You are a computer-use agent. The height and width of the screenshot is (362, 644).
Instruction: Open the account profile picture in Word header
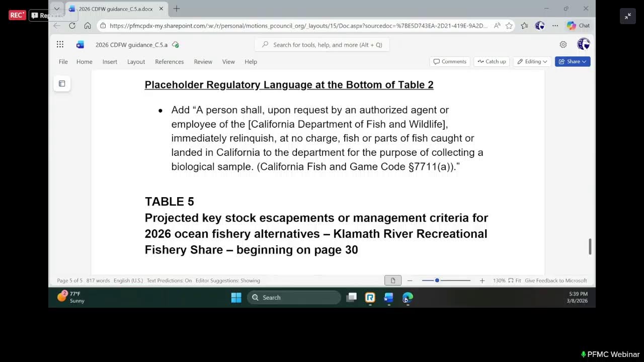coord(584,44)
